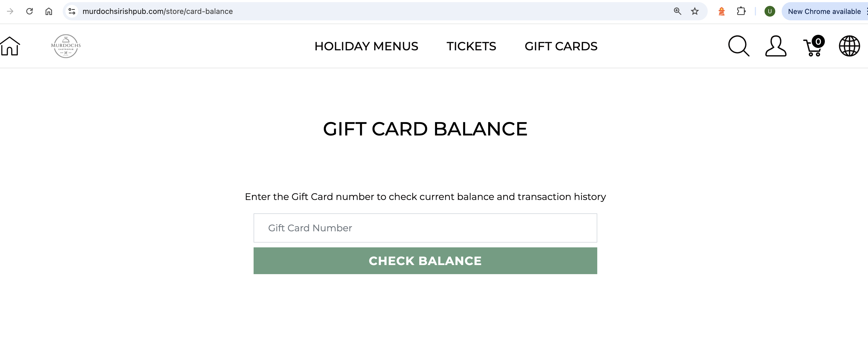
Task: View the shopping cart icon
Action: pyautogui.click(x=813, y=47)
